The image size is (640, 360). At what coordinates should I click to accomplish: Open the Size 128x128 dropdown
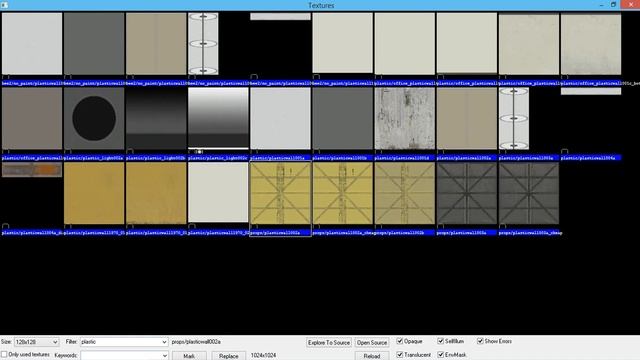[x=37, y=342]
